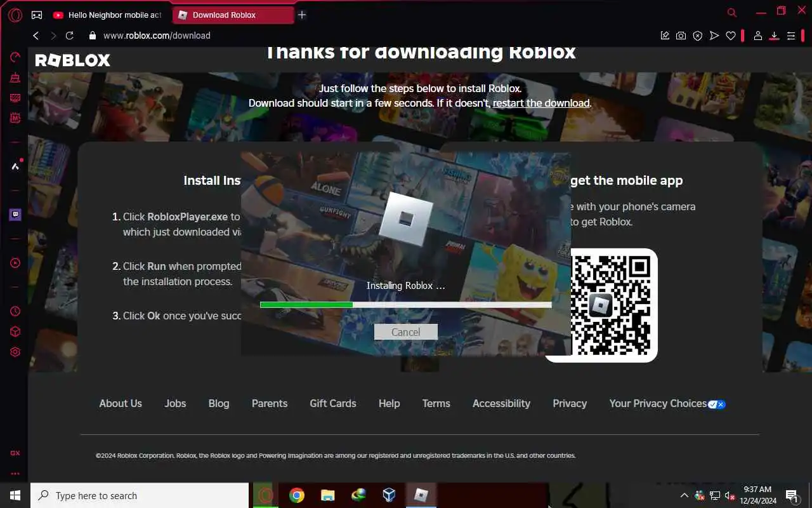Open the About Us footer link
812x508 pixels.
pos(121,403)
